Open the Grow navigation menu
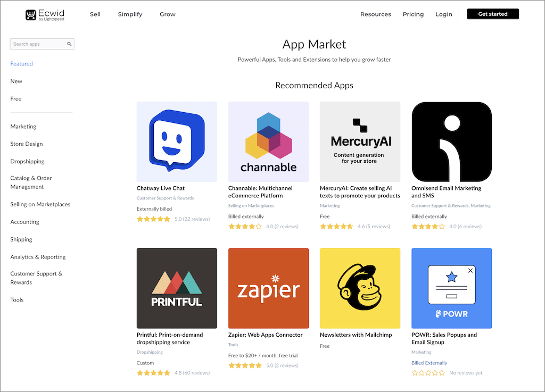 point(168,14)
